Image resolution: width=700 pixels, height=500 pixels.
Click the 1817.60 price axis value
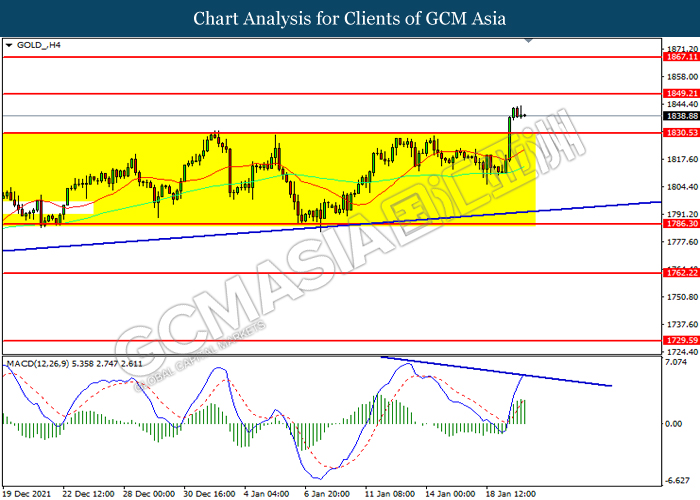point(682,159)
